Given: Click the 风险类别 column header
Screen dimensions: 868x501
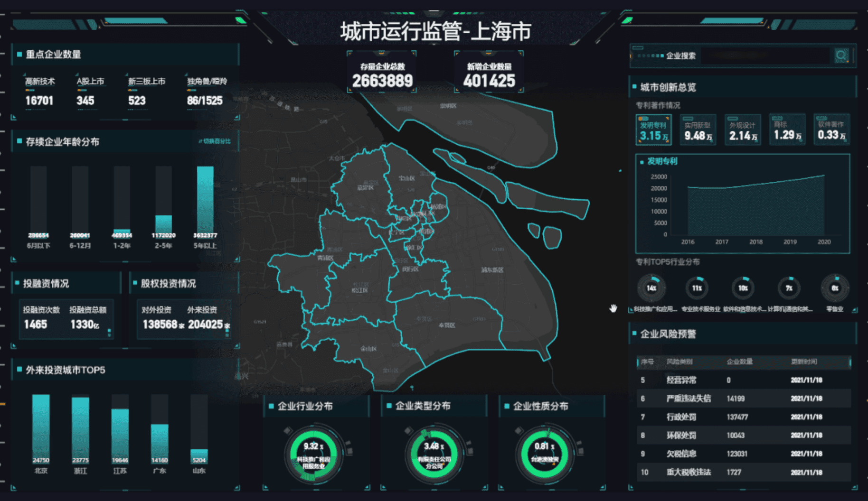Looking at the screenshot, I should (679, 362).
